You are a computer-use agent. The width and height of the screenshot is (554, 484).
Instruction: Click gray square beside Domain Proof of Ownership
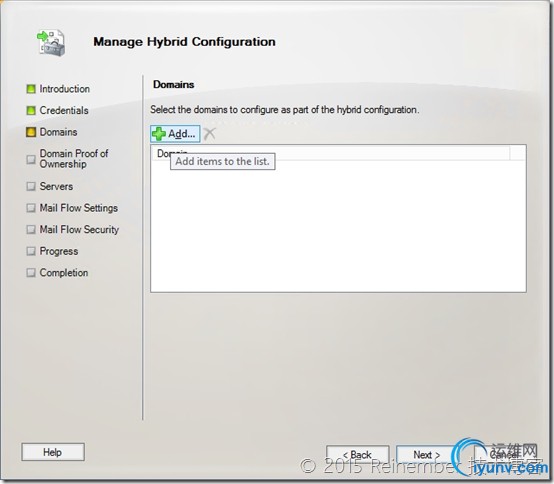click(x=31, y=159)
